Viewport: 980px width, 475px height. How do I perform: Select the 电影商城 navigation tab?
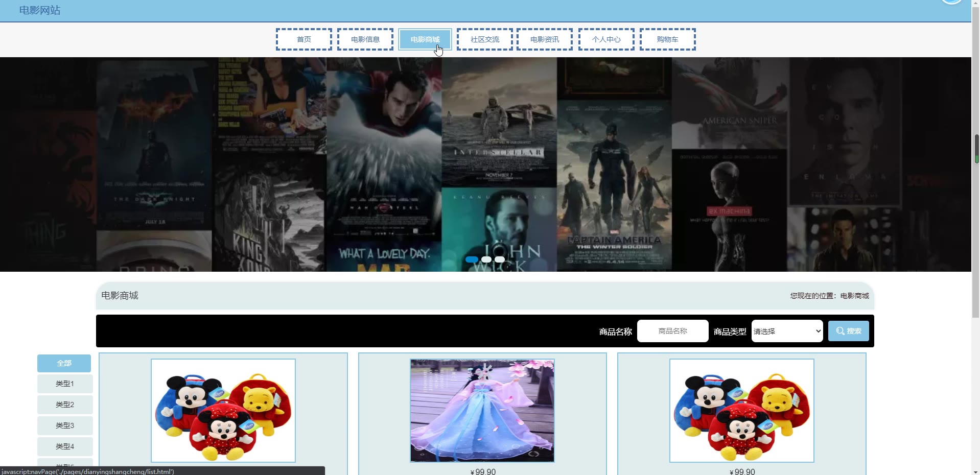[x=425, y=39]
